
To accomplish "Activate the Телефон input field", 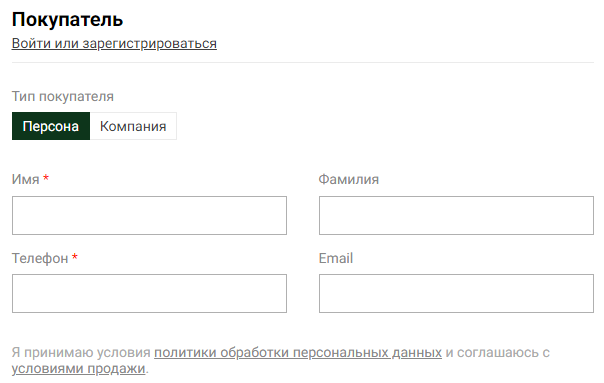I will 149,294.
